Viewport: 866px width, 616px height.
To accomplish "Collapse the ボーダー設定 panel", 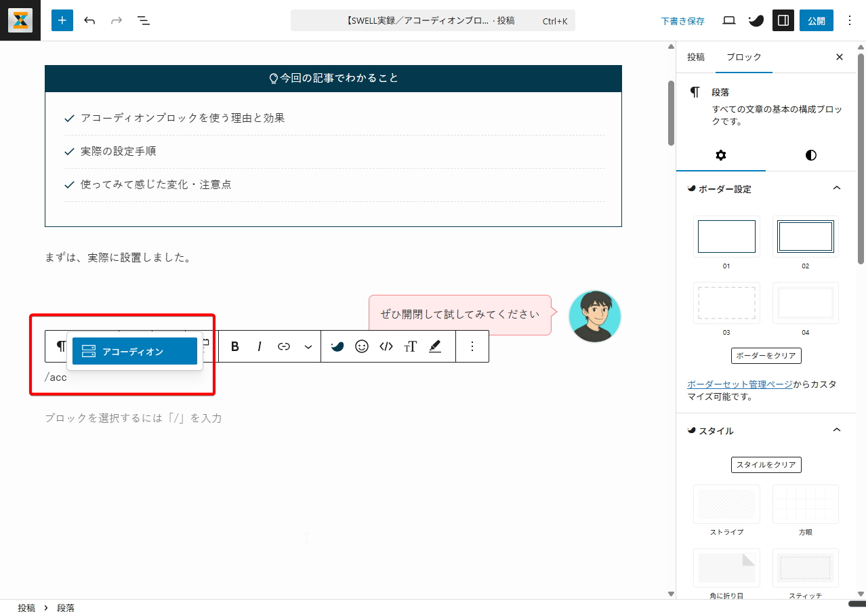I will click(x=836, y=188).
